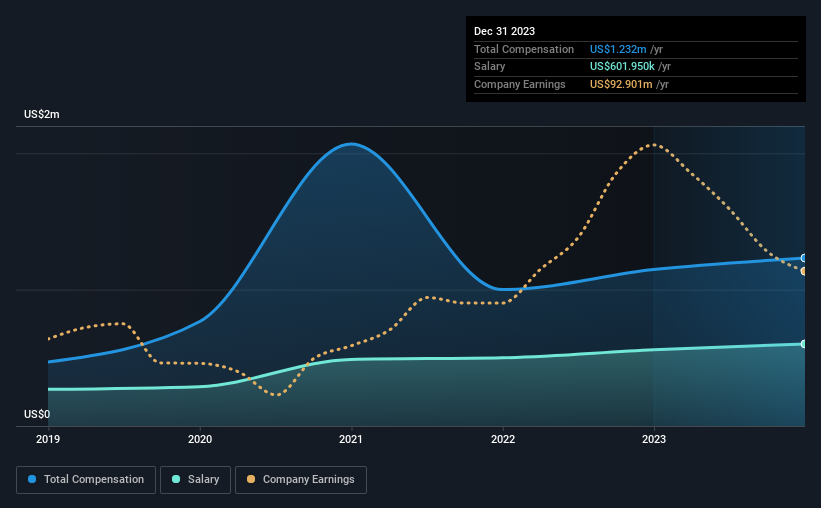Click the 2023 x-axis label
Image resolution: width=821 pixels, height=508 pixels.
pyautogui.click(x=654, y=439)
